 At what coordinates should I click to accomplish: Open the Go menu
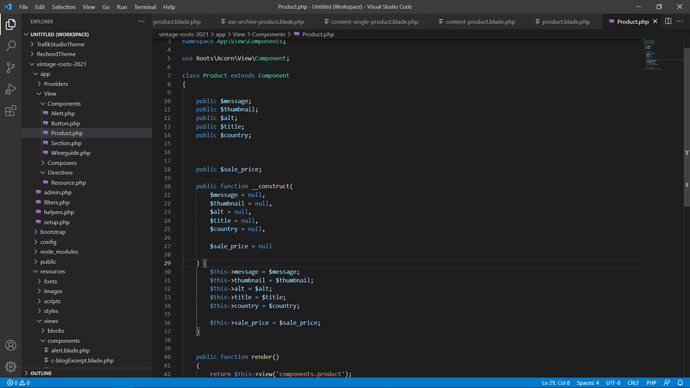(106, 7)
